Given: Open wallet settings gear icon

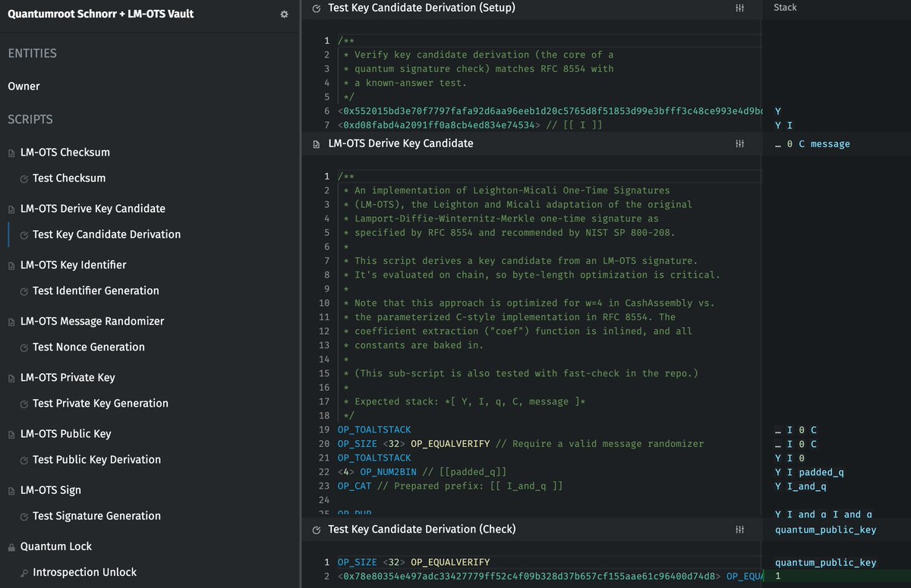Looking at the screenshot, I should pyautogui.click(x=285, y=14).
